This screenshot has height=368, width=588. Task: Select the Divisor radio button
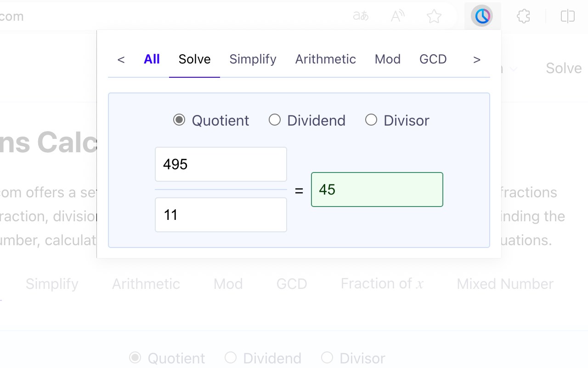pos(371,120)
